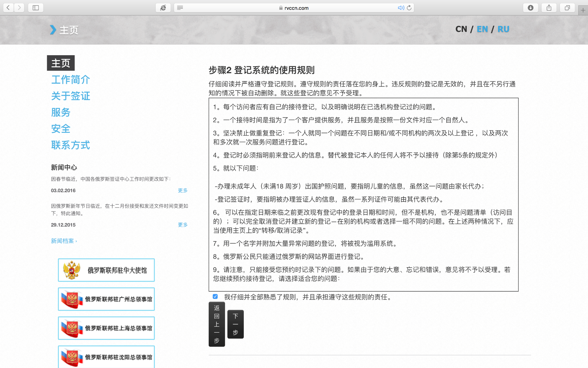Open Reader view icon in address bar

click(180, 8)
